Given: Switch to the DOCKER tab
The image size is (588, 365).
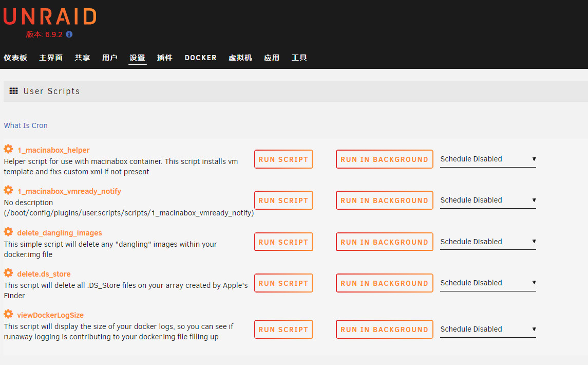Looking at the screenshot, I should [x=201, y=58].
